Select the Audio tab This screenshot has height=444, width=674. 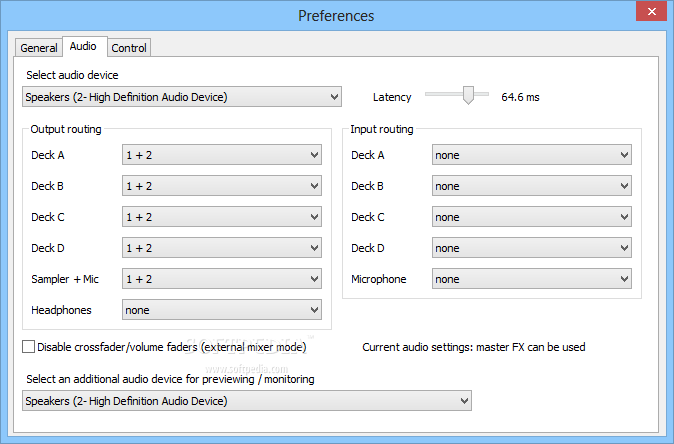[83, 46]
